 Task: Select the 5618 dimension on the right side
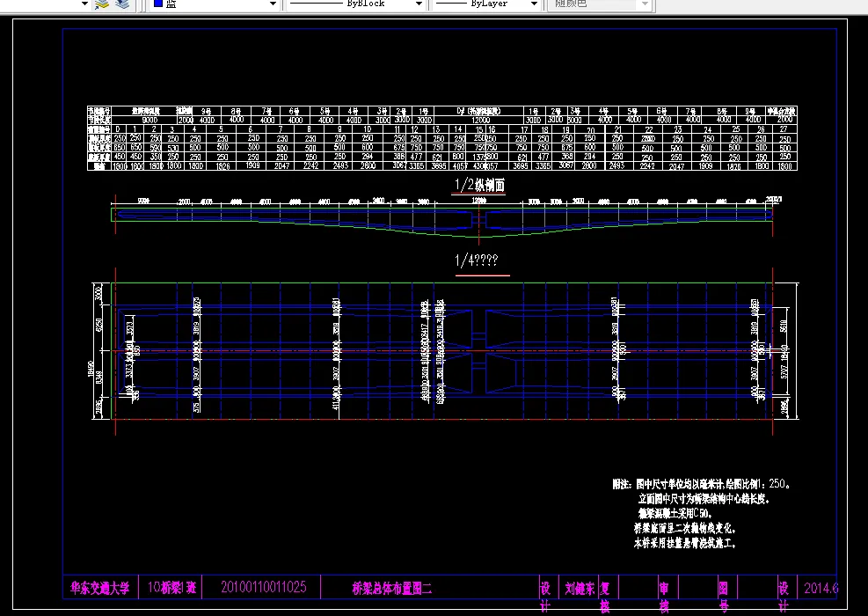point(784,326)
